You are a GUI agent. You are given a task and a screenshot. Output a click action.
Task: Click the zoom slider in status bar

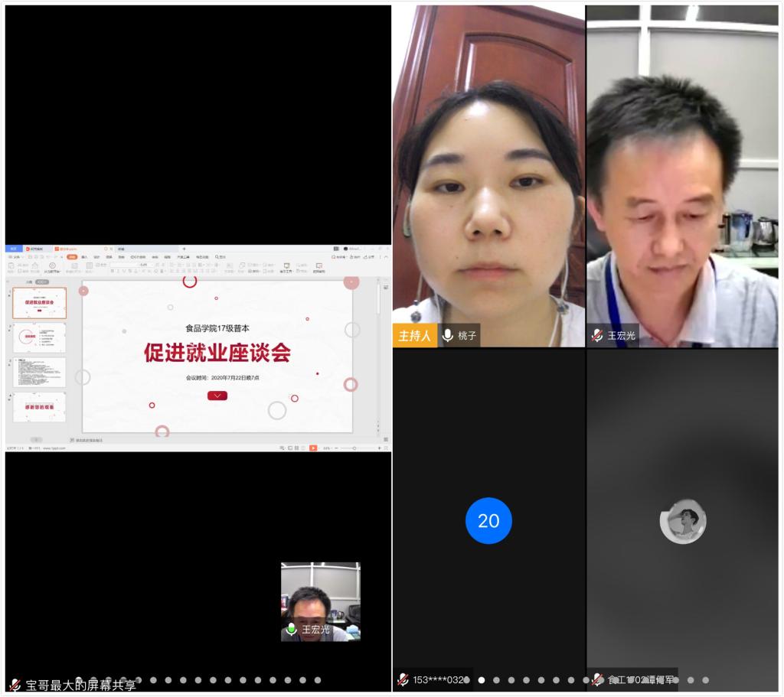[354, 448]
